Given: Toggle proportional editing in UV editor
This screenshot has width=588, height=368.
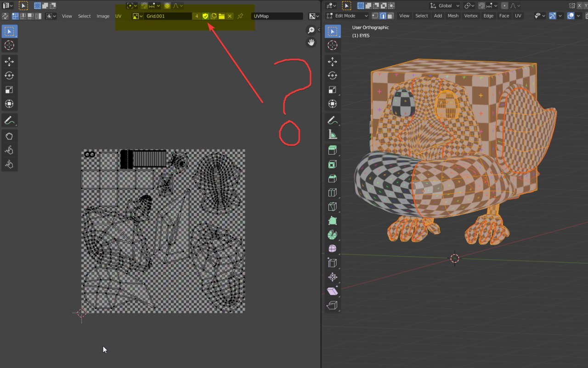Looking at the screenshot, I should 167,6.
